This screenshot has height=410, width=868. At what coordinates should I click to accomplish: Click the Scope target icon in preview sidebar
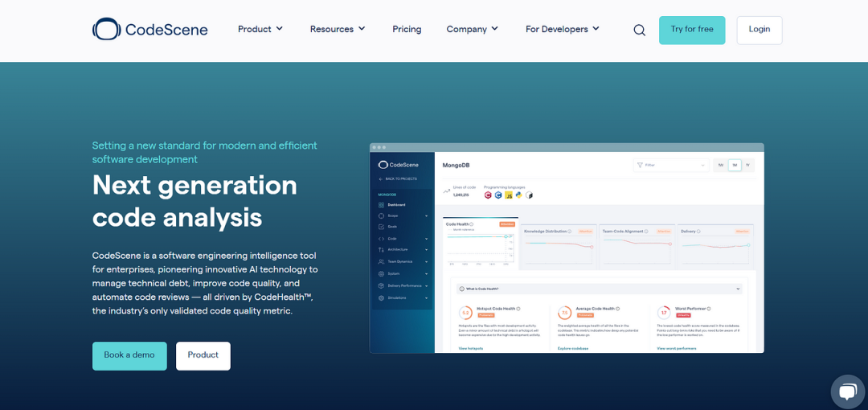pos(381,215)
